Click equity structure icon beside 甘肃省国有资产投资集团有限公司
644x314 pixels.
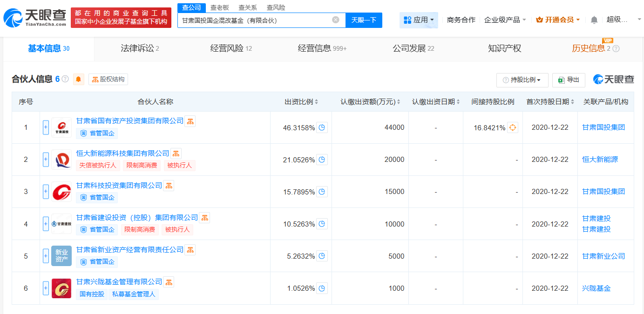pos(190,121)
